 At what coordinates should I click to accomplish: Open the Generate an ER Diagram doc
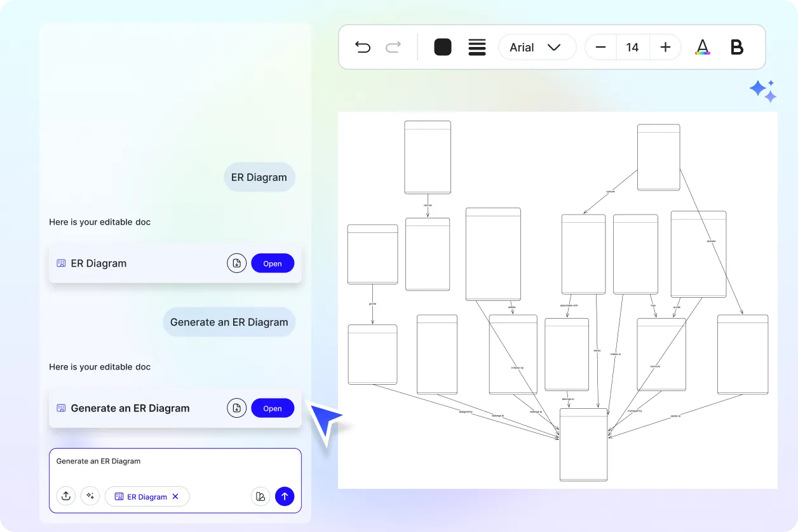coord(273,408)
